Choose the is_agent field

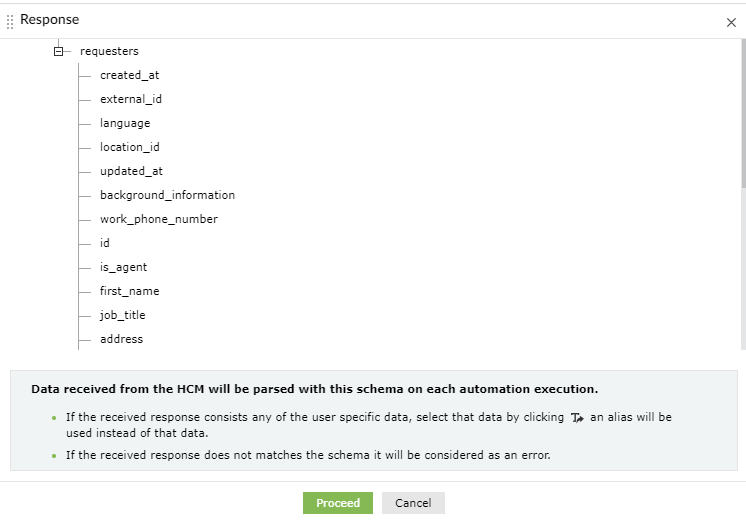(x=123, y=267)
